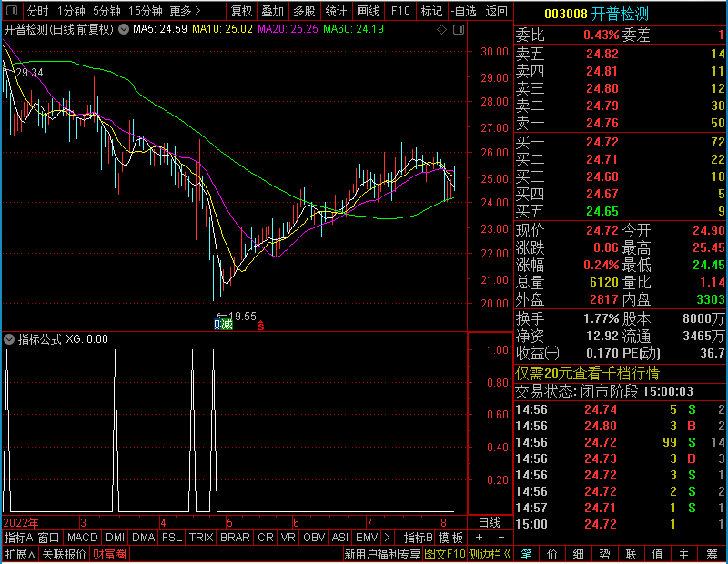Switch indicator to VR
The width and height of the screenshot is (728, 564).
[x=288, y=538]
